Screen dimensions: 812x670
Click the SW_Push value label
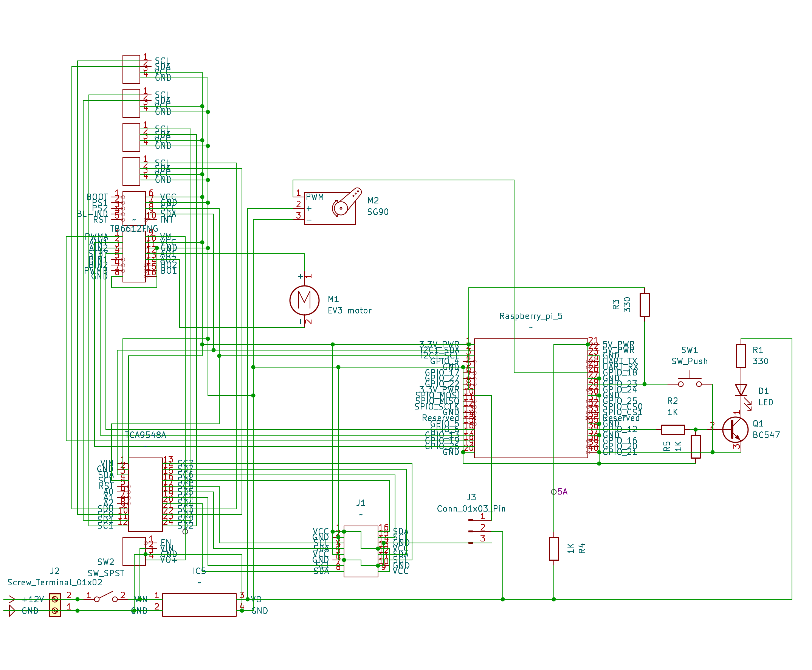[x=690, y=361]
